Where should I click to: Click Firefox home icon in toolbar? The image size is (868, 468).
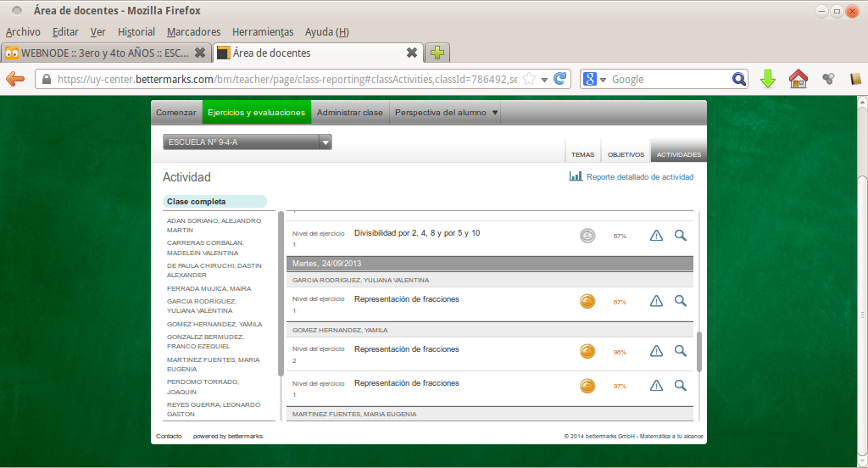click(798, 79)
